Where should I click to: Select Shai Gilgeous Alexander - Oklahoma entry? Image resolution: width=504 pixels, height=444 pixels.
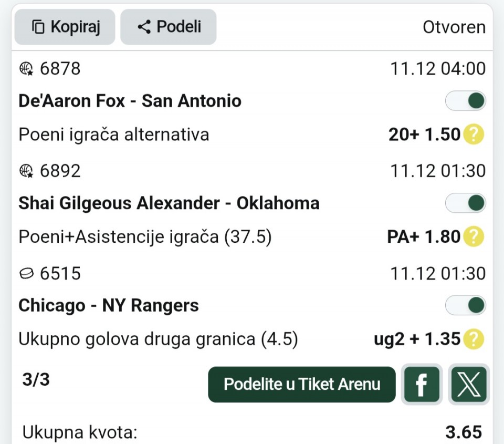(169, 203)
